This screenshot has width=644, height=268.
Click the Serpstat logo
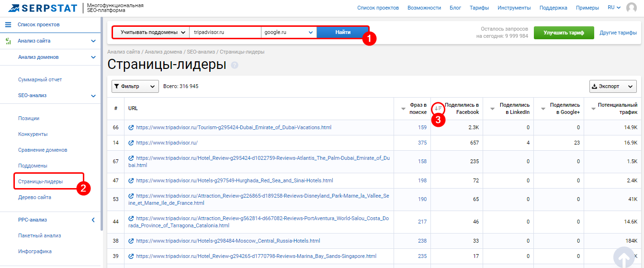click(x=43, y=8)
